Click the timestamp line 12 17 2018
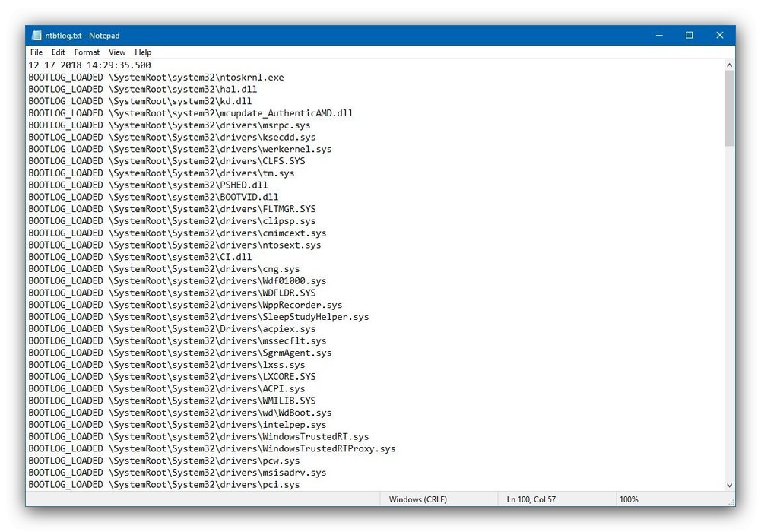The image size is (761, 532). 90,65
